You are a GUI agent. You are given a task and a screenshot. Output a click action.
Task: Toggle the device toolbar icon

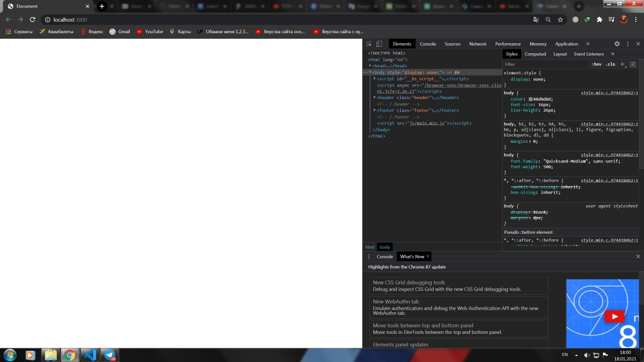pyautogui.click(x=379, y=44)
